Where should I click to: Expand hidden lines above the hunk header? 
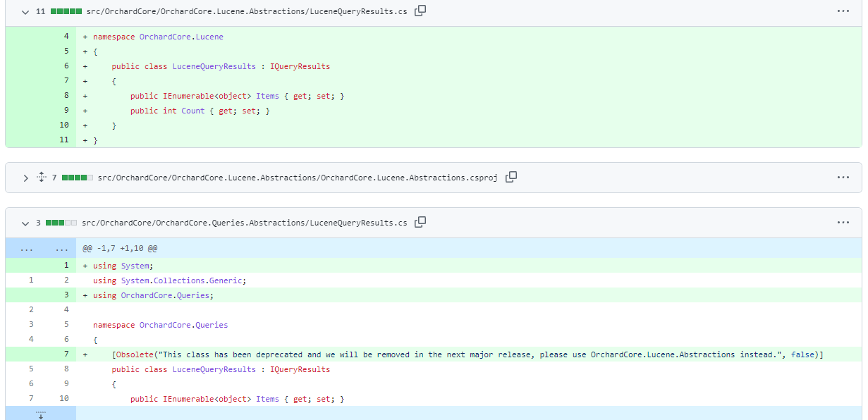[x=40, y=248]
